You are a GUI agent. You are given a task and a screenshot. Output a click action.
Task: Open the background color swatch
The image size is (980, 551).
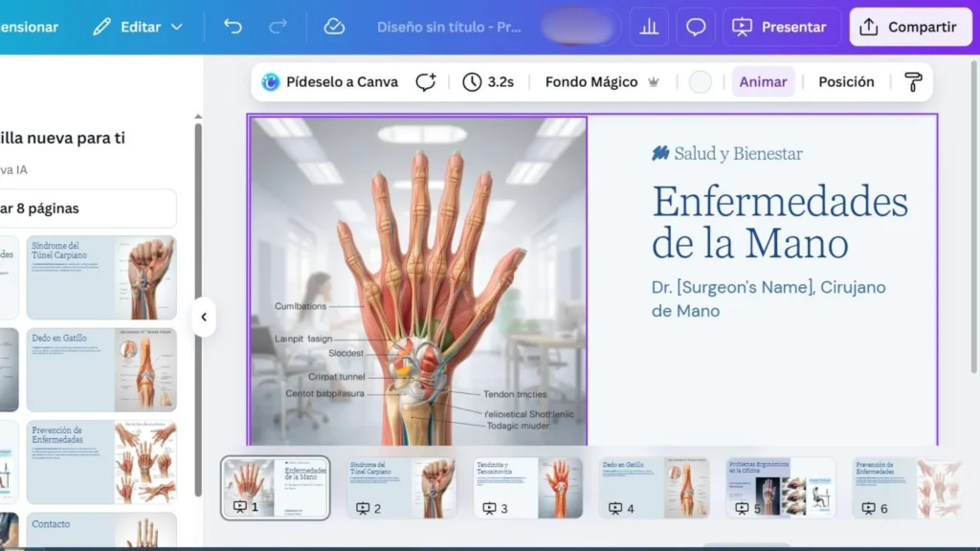tap(701, 82)
